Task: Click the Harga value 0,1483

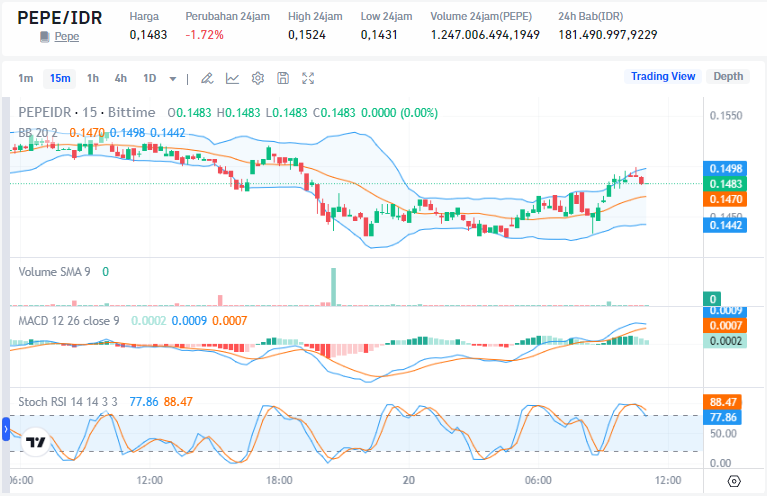Action: (x=148, y=35)
